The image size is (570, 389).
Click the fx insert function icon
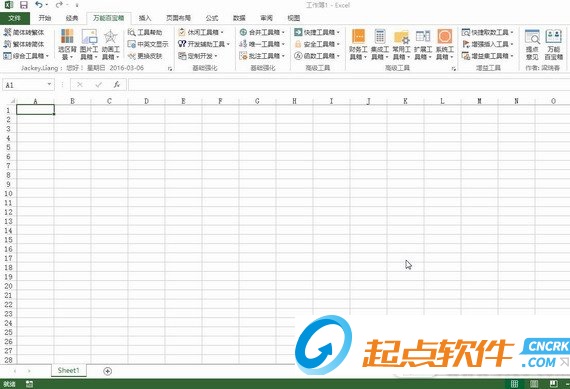(x=117, y=85)
